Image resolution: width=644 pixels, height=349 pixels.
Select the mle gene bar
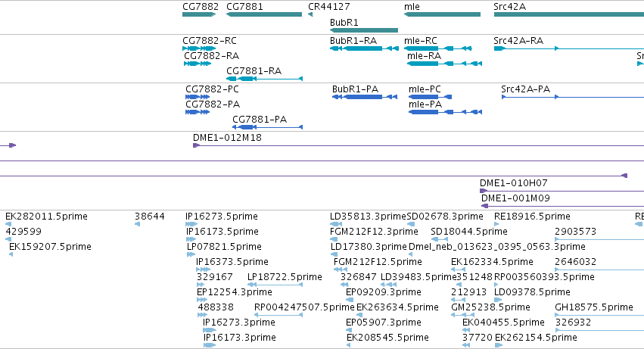[x=442, y=14]
